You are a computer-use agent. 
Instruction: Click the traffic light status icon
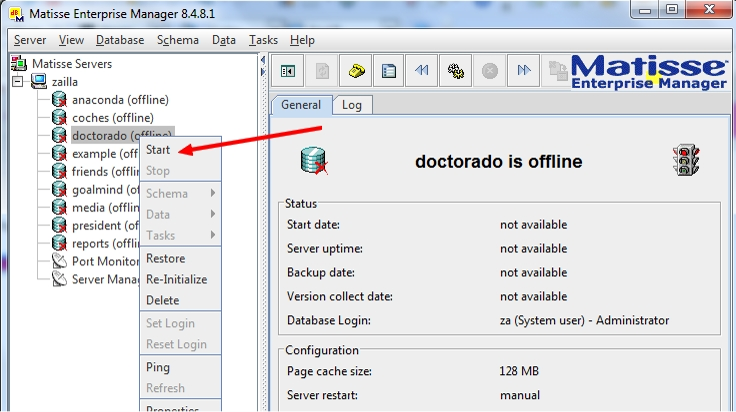[686, 160]
